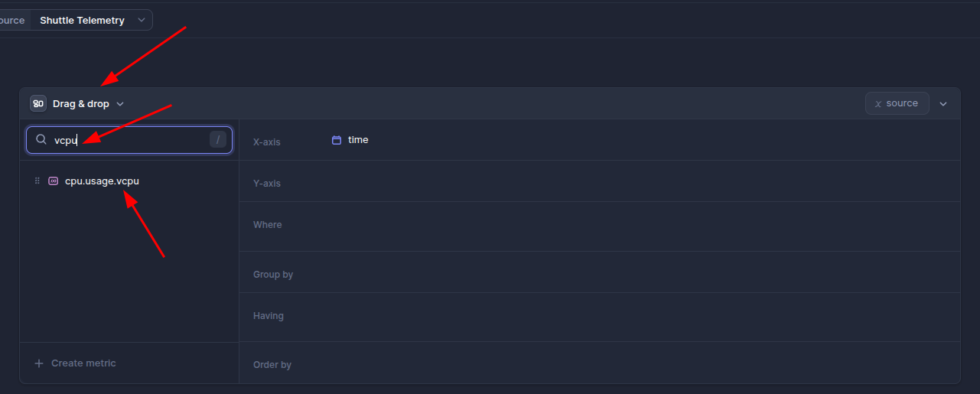
Task: Click the source button
Action: [897, 103]
